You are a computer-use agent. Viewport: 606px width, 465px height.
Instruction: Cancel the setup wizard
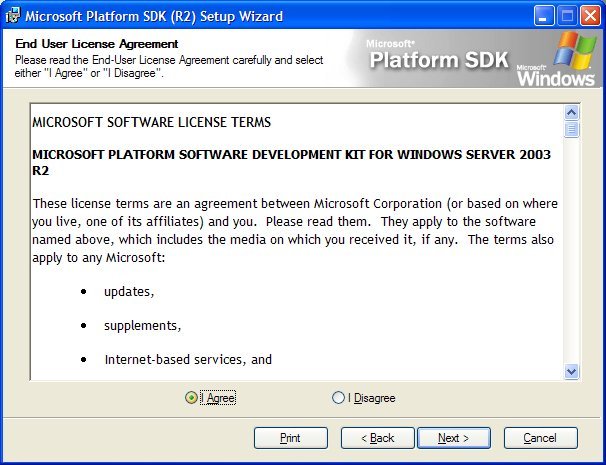pos(540,438)
